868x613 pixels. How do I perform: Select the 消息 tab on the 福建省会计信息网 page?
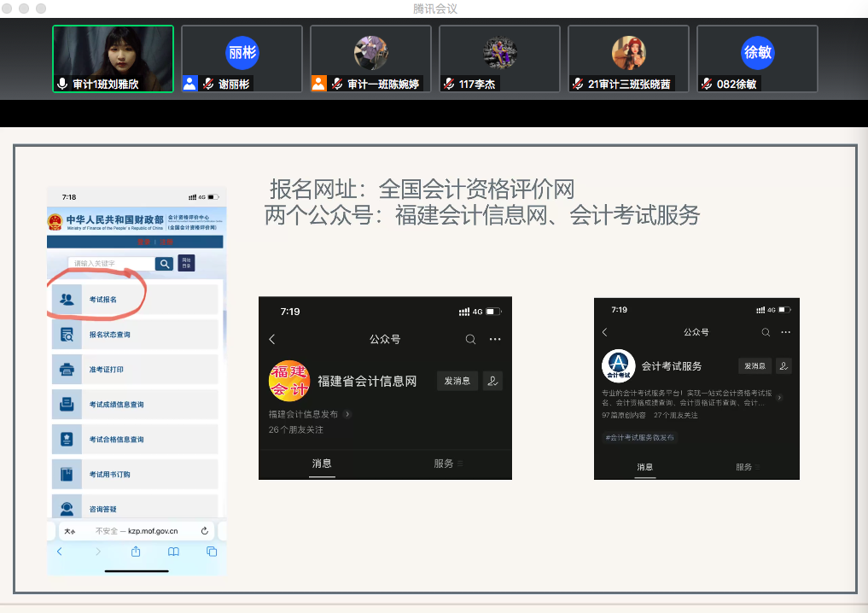tap(322, 464)
